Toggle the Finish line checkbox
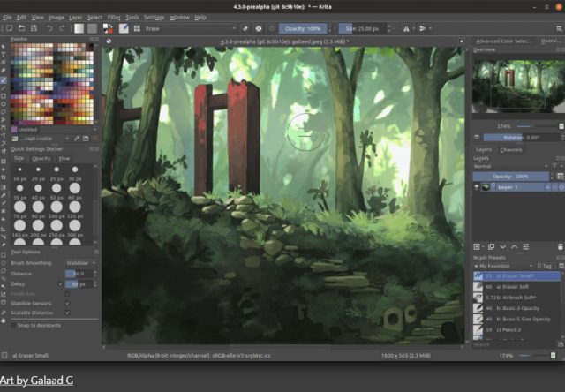The height and width of the screenshot is (392, 565). tap(67, 294)
